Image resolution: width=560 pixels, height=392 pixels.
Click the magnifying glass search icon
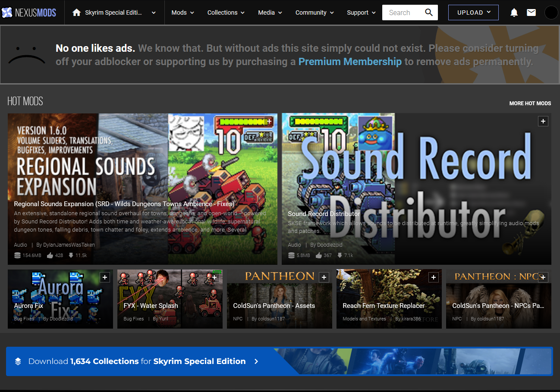(x=429, y=13)
